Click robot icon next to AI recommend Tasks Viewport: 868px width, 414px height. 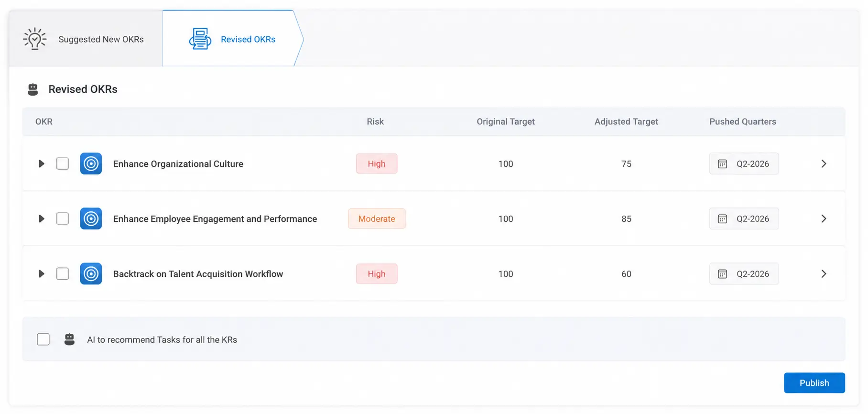pos(69,339)
